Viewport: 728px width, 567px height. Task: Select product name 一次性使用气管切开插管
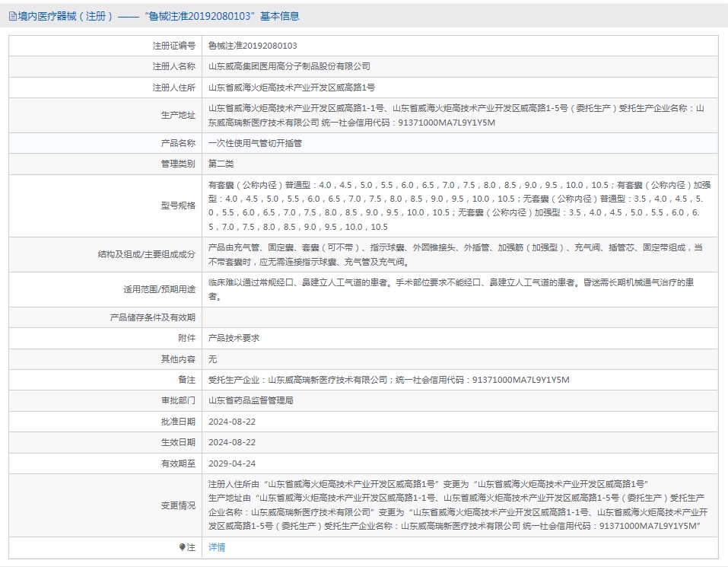click(256, 143)
